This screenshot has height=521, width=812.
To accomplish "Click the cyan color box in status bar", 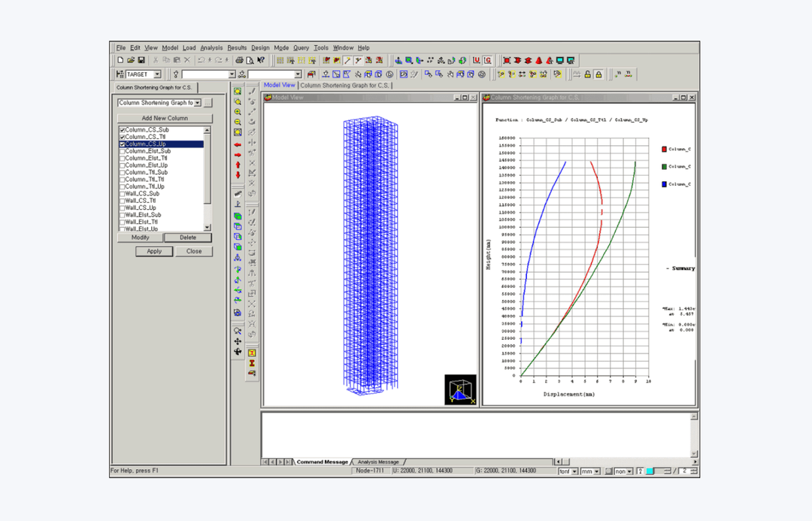I will [x=650, y=471].
